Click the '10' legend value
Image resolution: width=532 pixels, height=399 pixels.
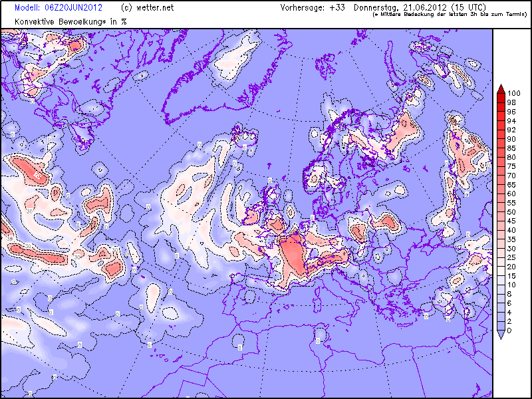point(511,285)
